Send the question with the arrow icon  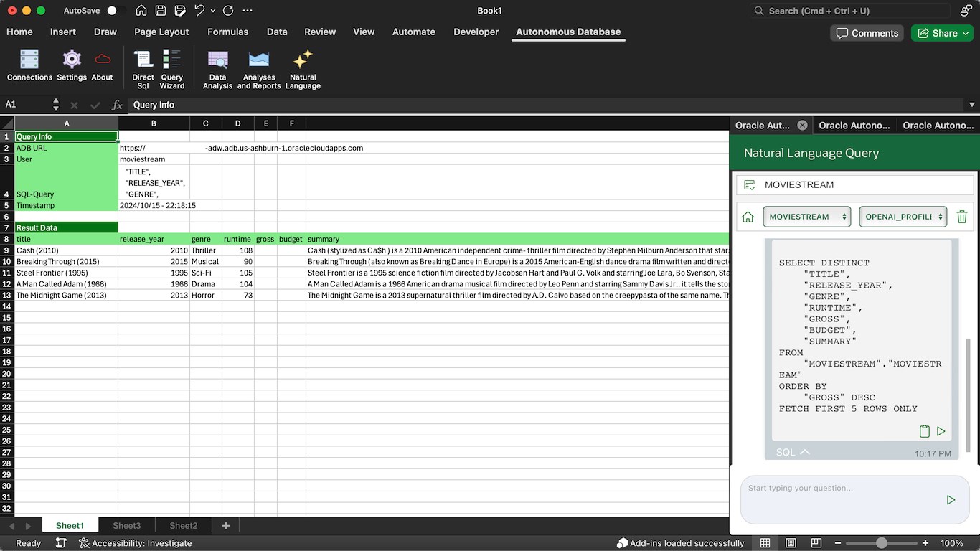(x=951, y=500)
